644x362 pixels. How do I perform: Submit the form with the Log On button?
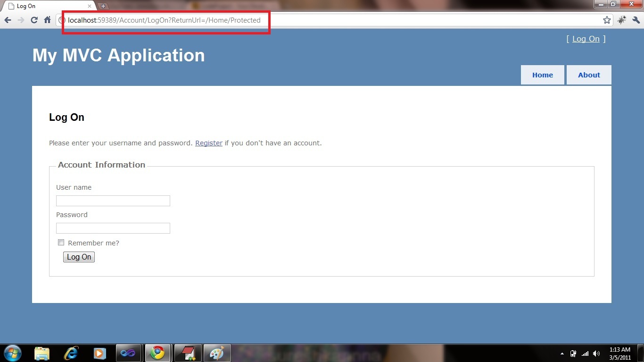[x=79, y=257]
